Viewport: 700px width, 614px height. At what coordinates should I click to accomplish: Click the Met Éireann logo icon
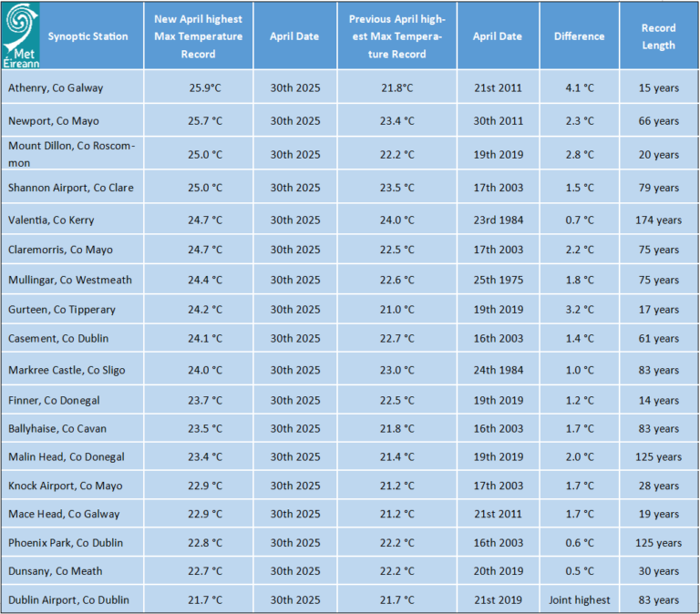pyautogui.click(x=21, y=36)
